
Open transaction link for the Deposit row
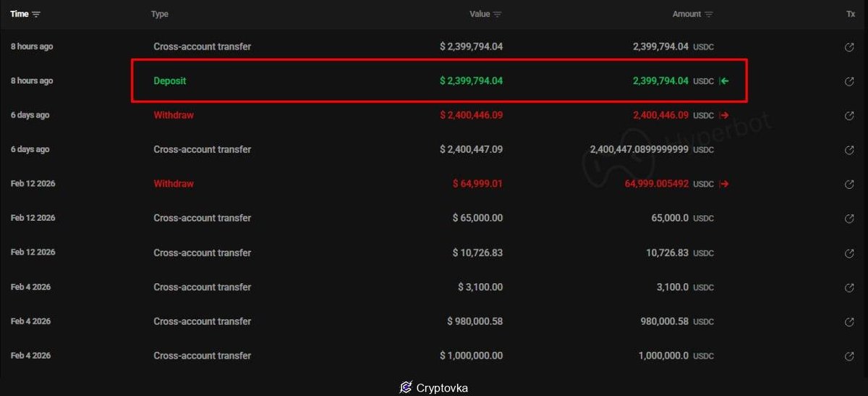(x=849, y=81)
